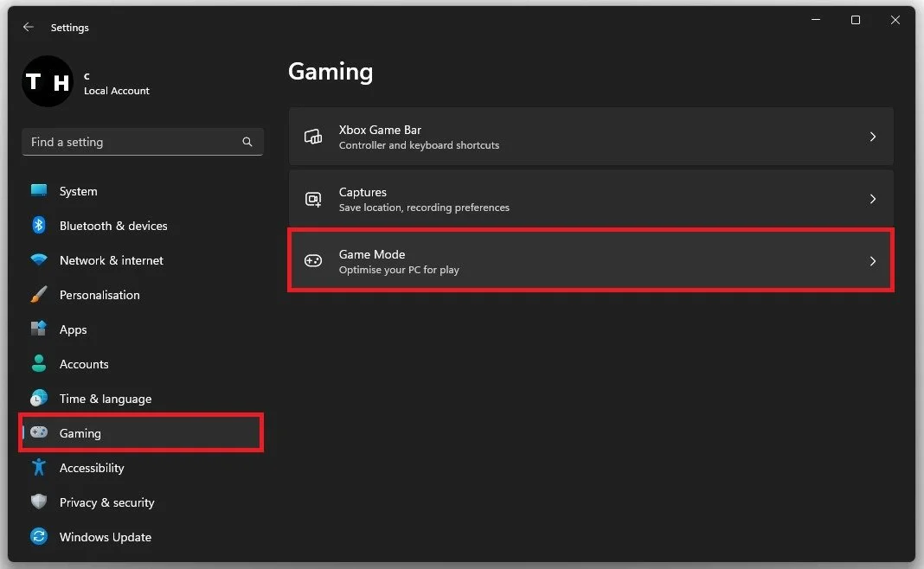Open Accessibility settings

pos(141,468)
